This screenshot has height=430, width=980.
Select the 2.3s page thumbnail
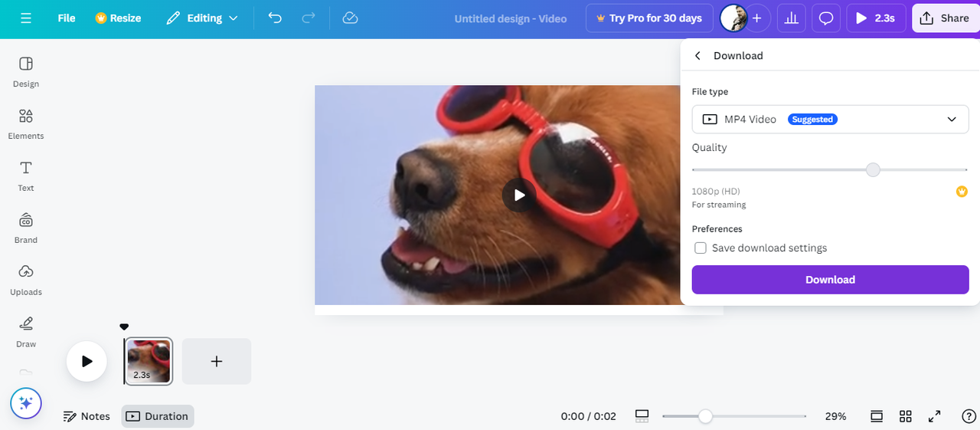[x=149, y=361]
